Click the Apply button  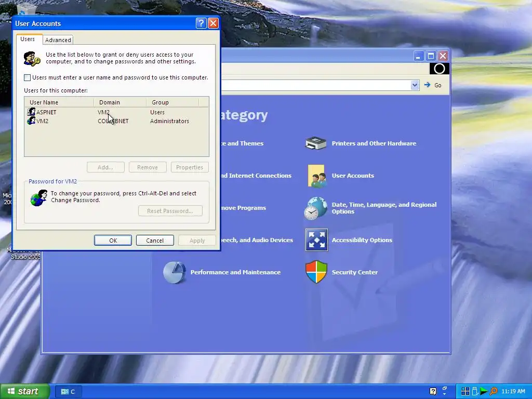tap(197, 240)
